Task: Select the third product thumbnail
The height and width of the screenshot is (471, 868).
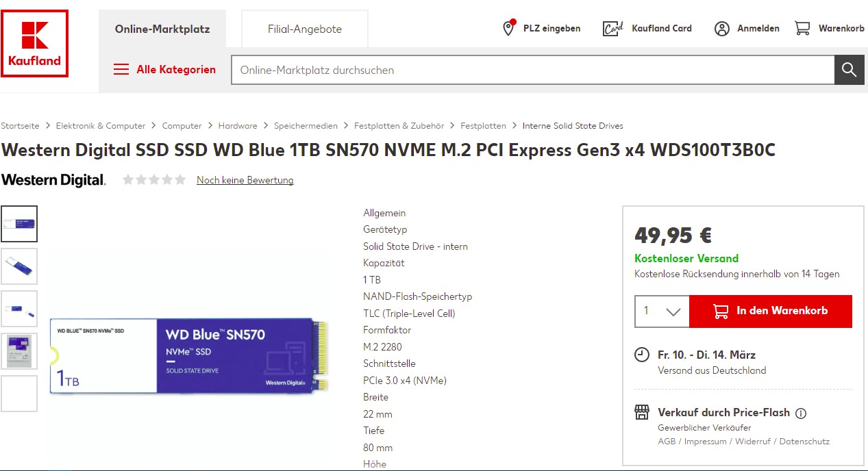Action: (x=19, y=309)
